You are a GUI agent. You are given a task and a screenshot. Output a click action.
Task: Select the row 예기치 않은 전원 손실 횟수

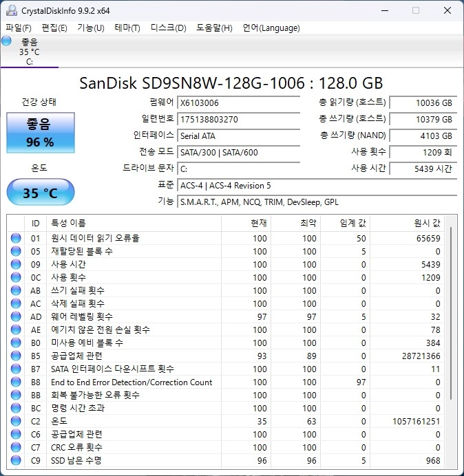click(226, 329)
